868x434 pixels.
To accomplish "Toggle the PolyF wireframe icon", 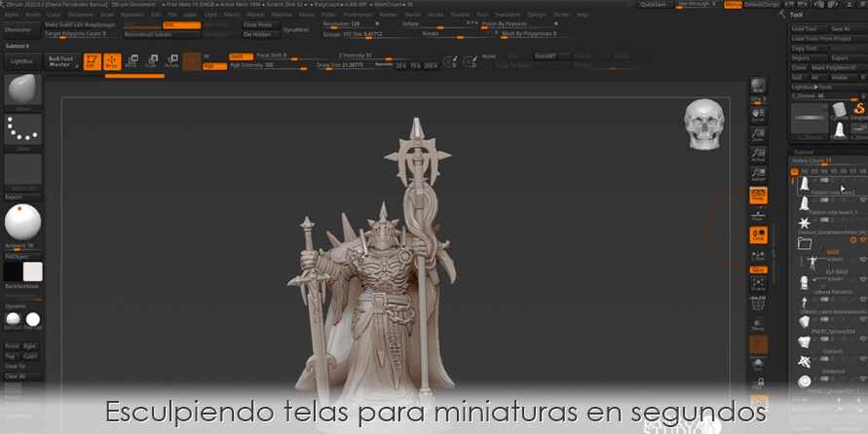I will [x=758, y=303].
